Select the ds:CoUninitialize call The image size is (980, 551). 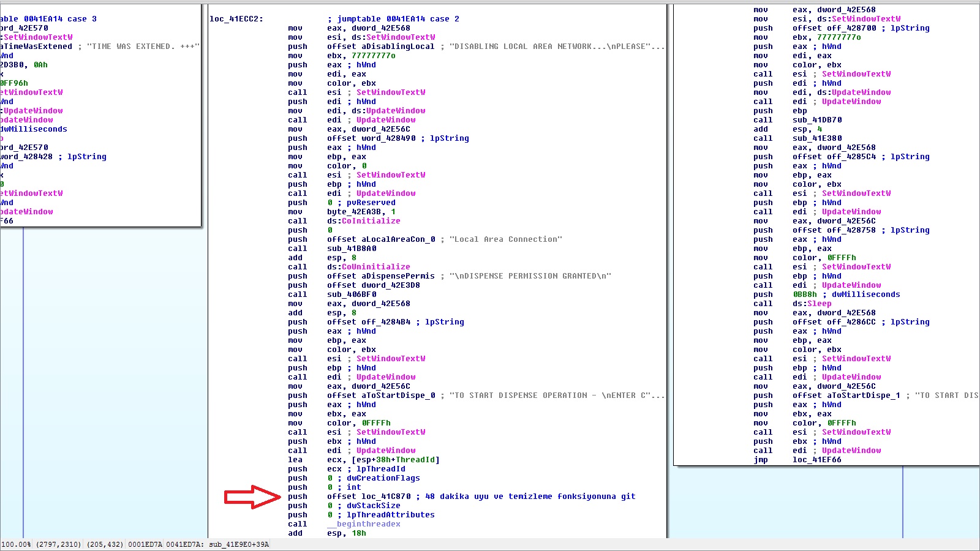[369, 267]
